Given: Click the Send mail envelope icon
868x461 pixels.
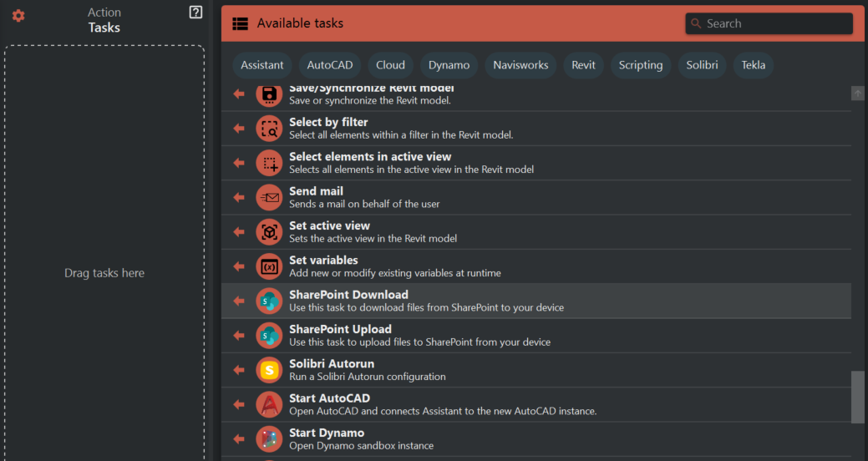Looking at the screenshot, I should coord(269,198).
